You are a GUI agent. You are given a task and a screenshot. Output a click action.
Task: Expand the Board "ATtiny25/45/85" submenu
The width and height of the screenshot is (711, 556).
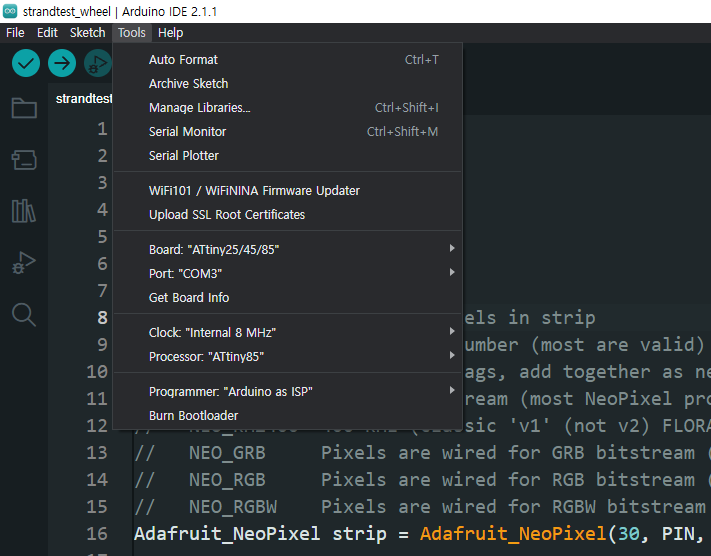287,249
